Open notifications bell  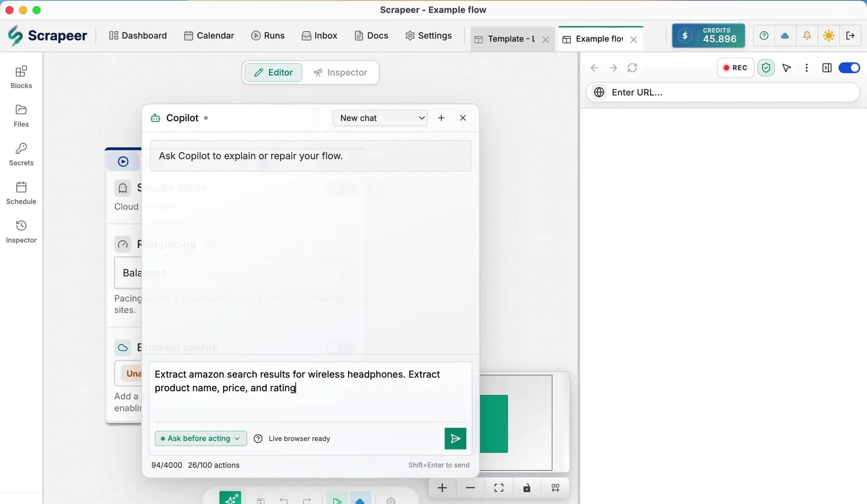[807, 36]
